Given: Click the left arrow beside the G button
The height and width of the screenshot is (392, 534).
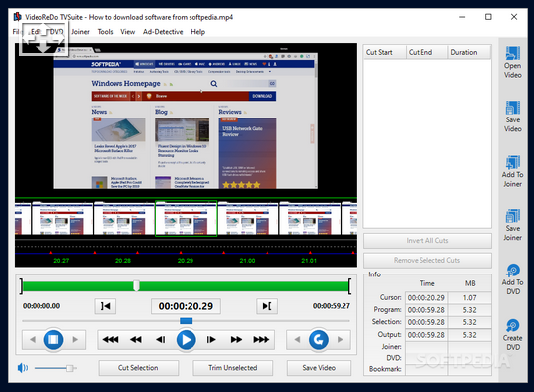Looking at the screenshot, I should [x=297, y=340].
